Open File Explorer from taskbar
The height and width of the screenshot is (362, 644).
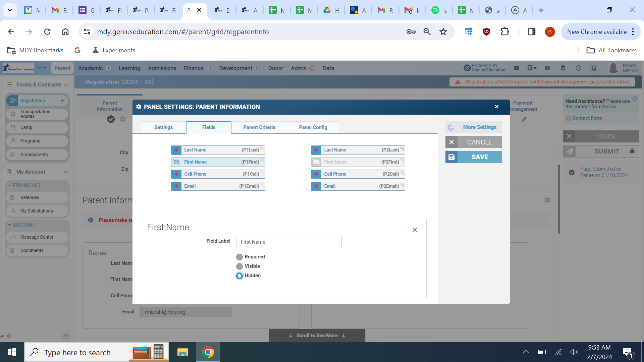click(x=182, y=352)
